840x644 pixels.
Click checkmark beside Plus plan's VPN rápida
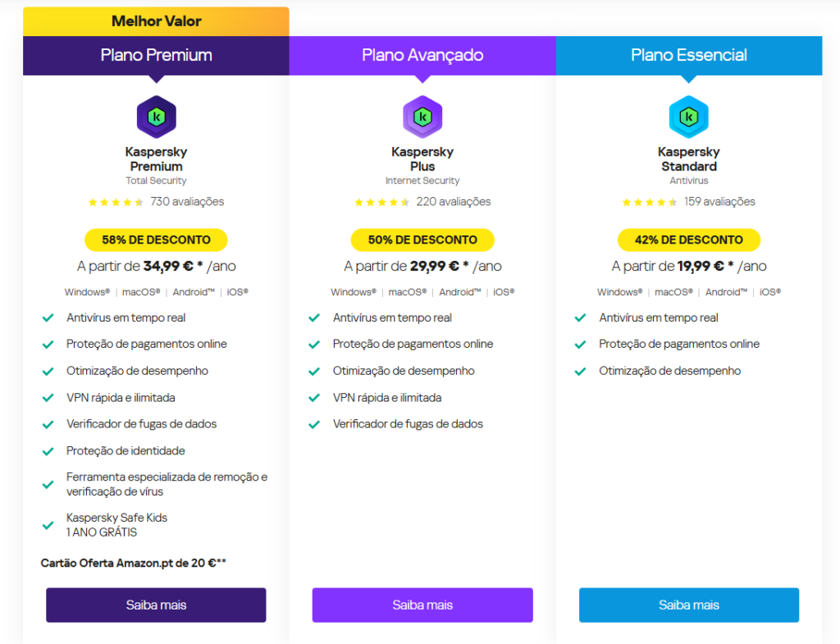pos(314,398)
